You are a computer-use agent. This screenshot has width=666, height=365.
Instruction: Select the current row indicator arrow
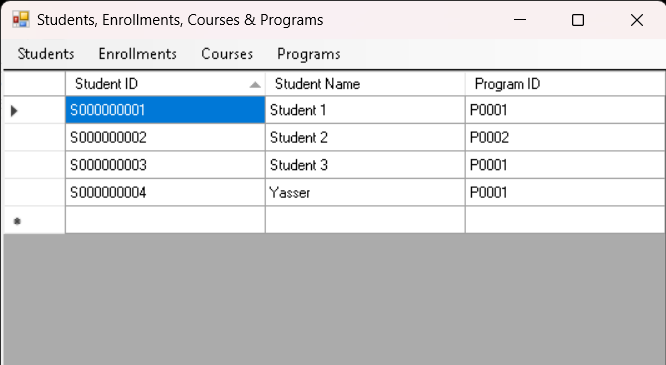[14, 111]
